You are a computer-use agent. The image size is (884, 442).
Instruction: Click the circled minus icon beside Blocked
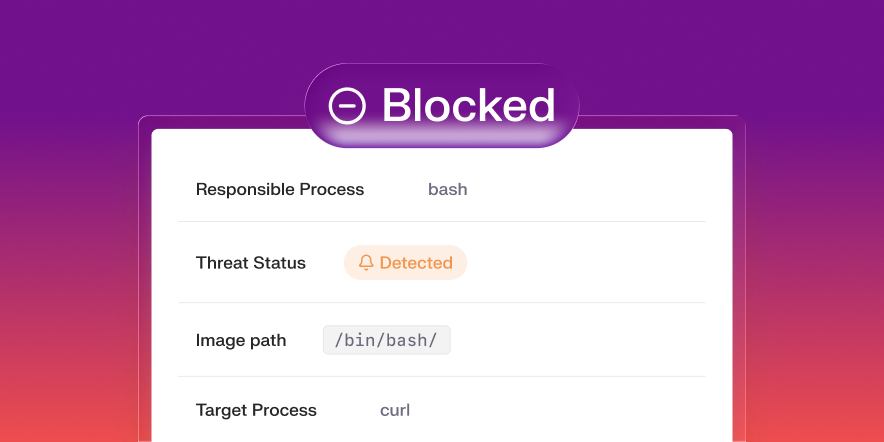tap(347, 105)
